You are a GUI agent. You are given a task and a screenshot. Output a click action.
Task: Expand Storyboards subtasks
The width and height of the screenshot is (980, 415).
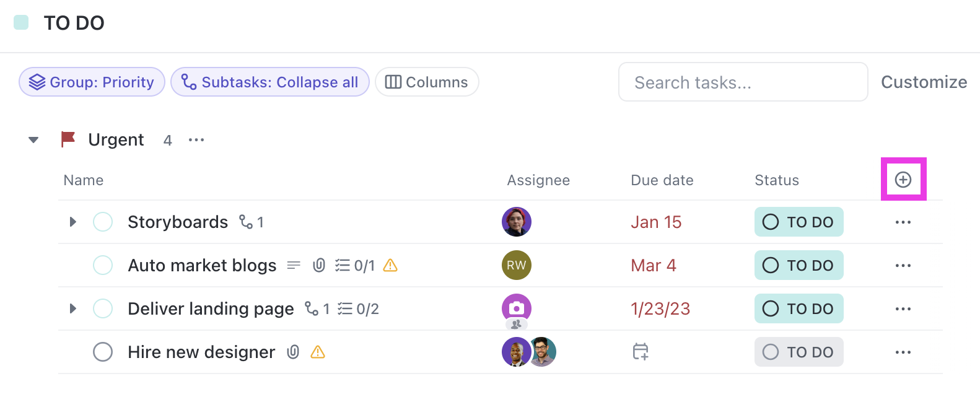point(73,222)
